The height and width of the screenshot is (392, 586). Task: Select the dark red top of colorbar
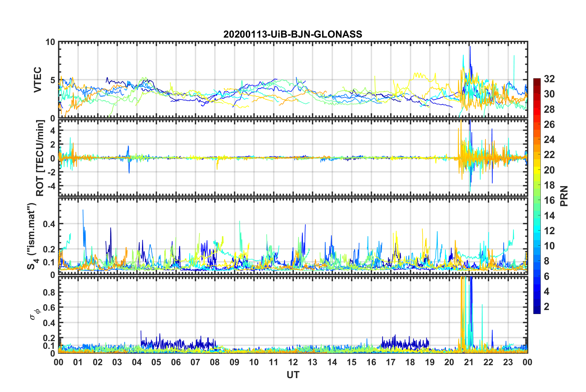click(x=537, y=80)
